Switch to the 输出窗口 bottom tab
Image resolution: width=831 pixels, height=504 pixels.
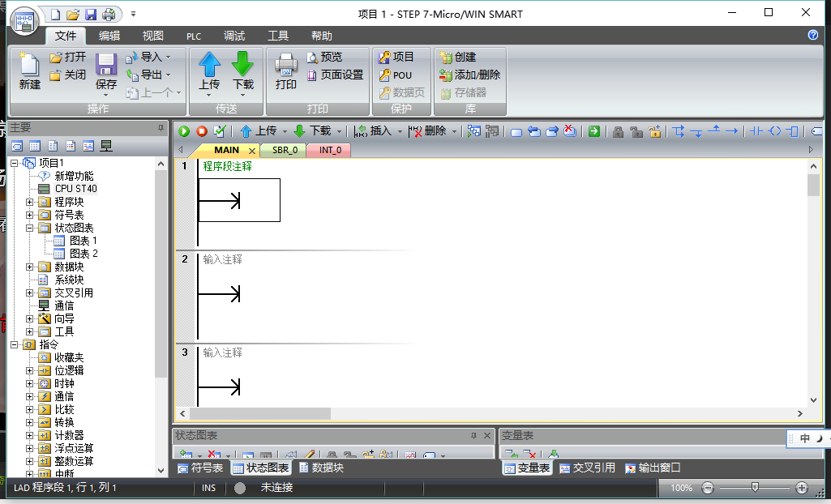[653, 468]
